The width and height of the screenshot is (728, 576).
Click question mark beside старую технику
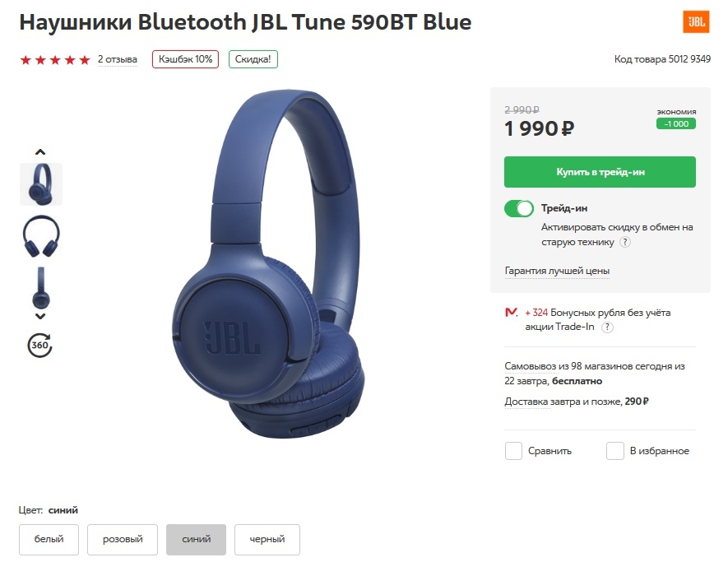click(x=625, y=242)
